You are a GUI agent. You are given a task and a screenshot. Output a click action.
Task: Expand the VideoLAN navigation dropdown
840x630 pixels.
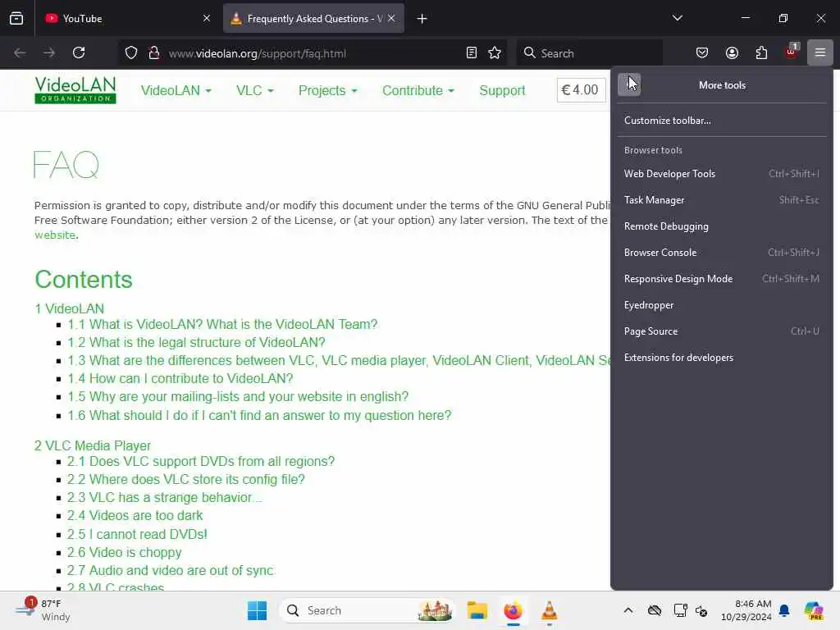(176, 90)
